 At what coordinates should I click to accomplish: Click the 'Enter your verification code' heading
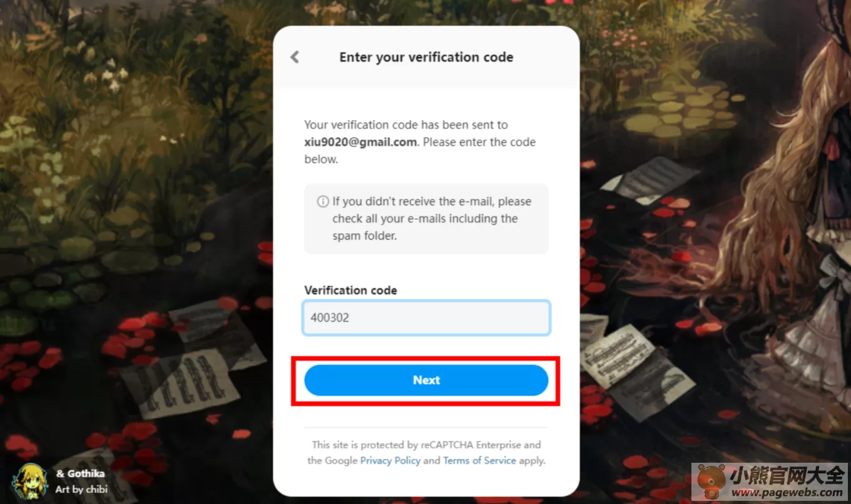click(x=426, y=57)
